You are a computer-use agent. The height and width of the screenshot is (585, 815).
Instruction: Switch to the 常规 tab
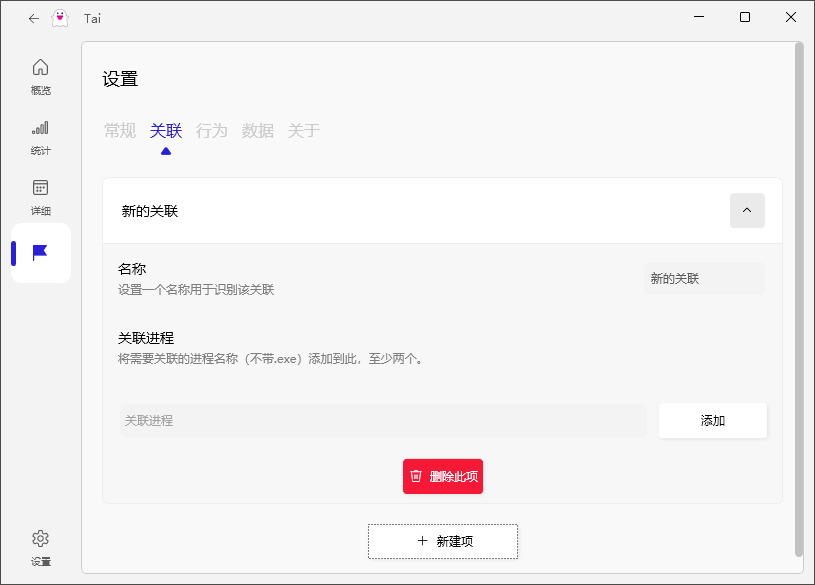pyautogui.click(x=120, y=131)
